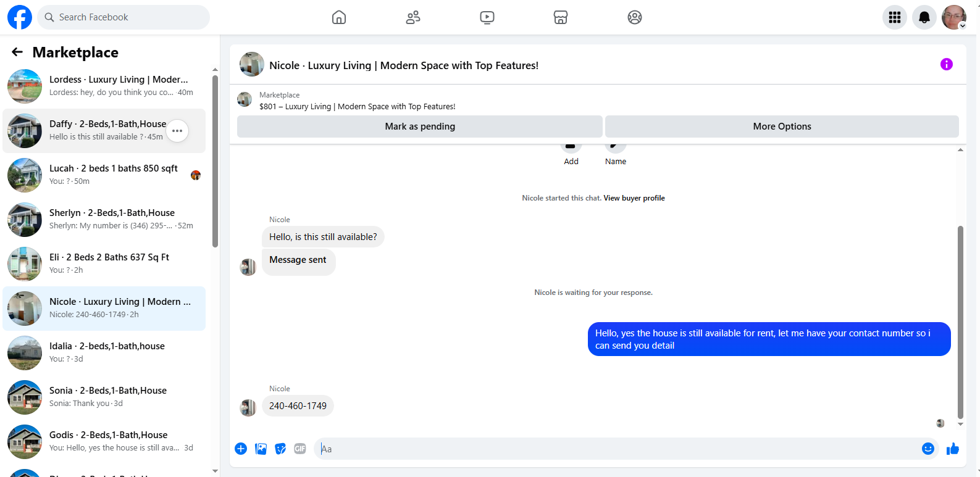Click the conversation list scrollbar thumb
980x477 pixels.
click(215, 161)
